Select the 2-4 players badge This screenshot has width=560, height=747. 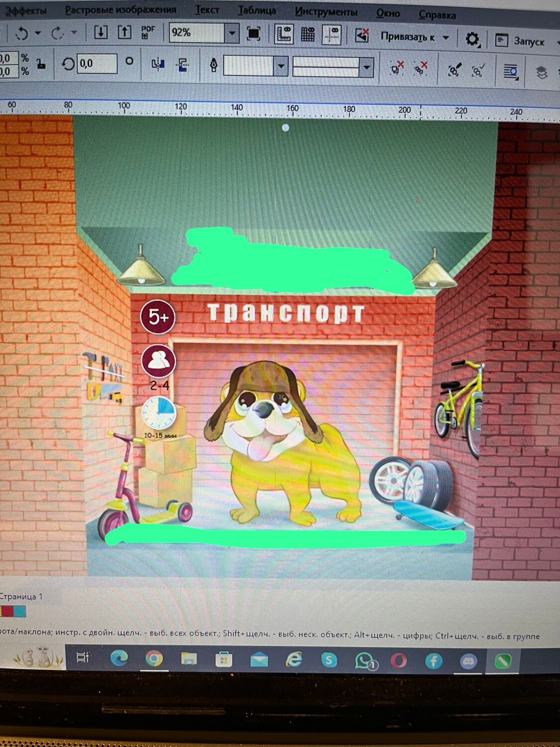click(x=158, y=367)
